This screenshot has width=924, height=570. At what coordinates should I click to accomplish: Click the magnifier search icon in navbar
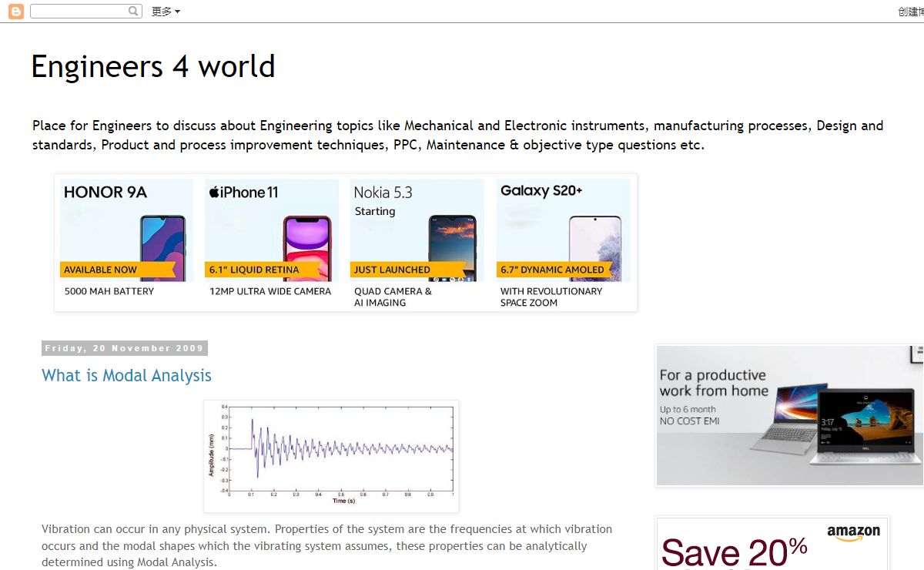pos(134,12)
